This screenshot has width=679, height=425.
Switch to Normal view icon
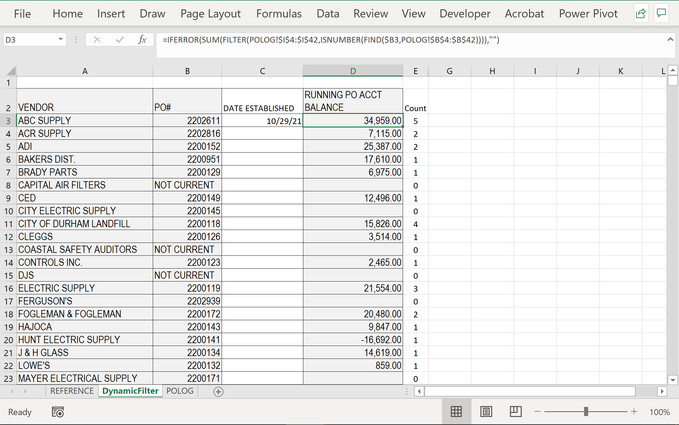456,412
